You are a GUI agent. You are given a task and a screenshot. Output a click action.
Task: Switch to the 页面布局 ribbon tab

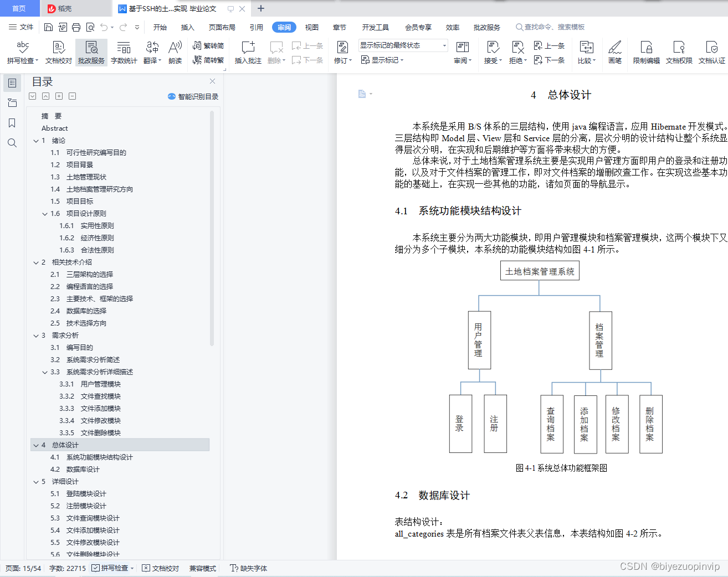point(222,27)
